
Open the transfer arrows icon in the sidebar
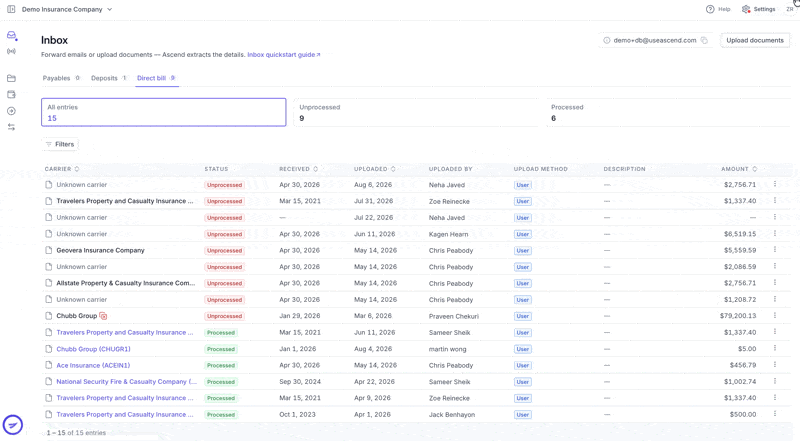[11, 127]
